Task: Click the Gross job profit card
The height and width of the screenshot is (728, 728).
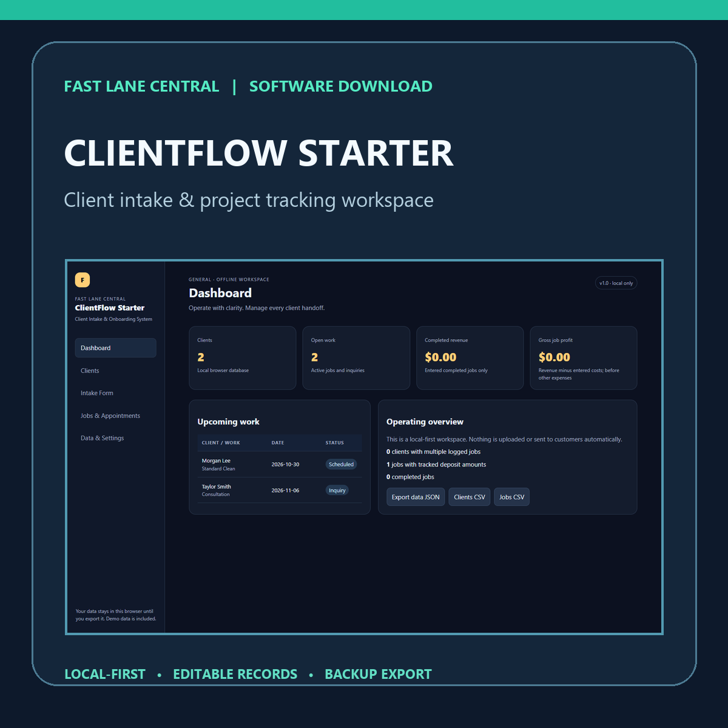Action: tap(584, 358)
